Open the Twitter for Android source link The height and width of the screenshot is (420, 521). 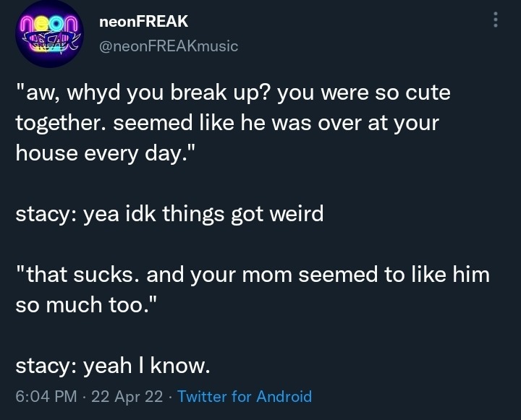pos(245,396)
